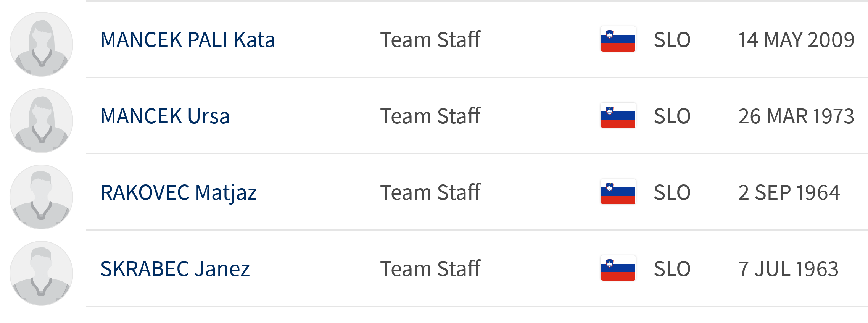
Task: Click Slovenia flag in RAKOVEC Matjaz row
Action: pos(618,192)
